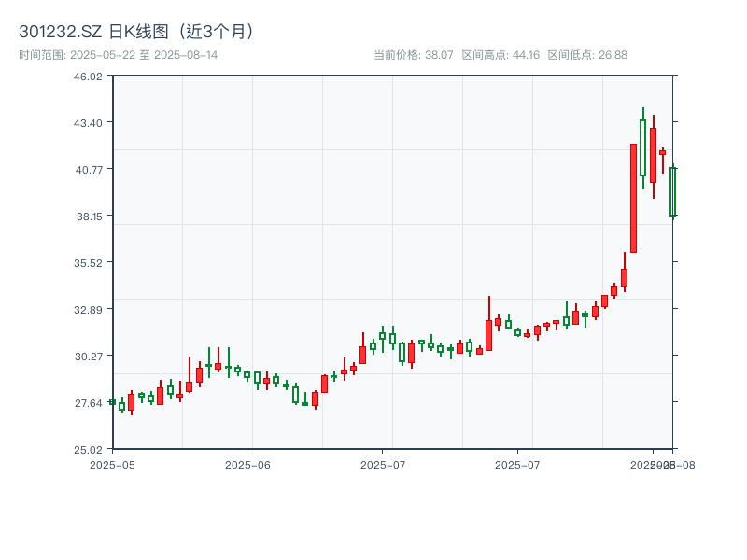Click the 30.27 y-axis label
Image resolution: width=747 pixels, height=560 pixels.
pos(88,356)
